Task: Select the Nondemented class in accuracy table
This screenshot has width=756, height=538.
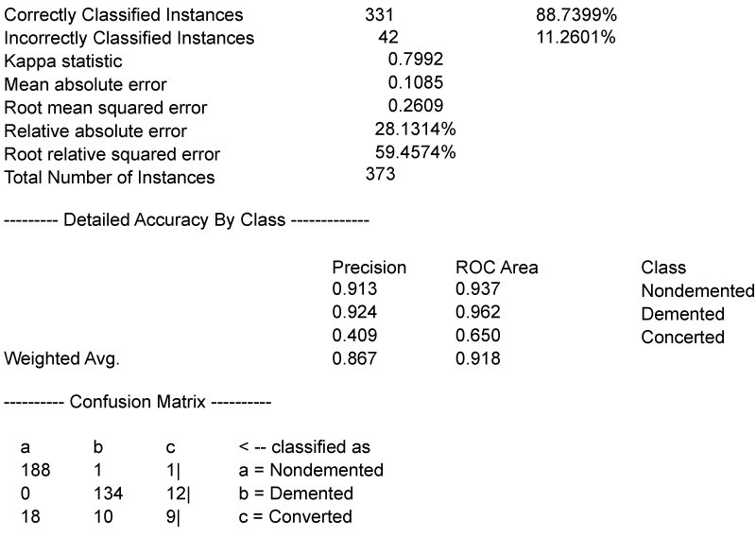Action: (x=697, y=291)
